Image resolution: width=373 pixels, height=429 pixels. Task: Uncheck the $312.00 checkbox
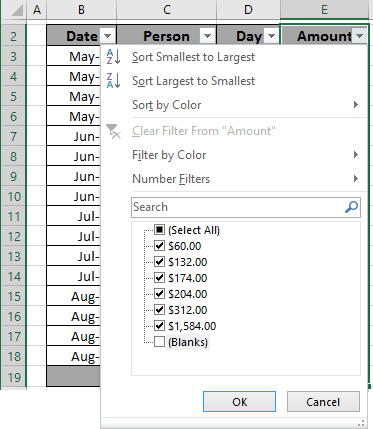click(159, 310)
